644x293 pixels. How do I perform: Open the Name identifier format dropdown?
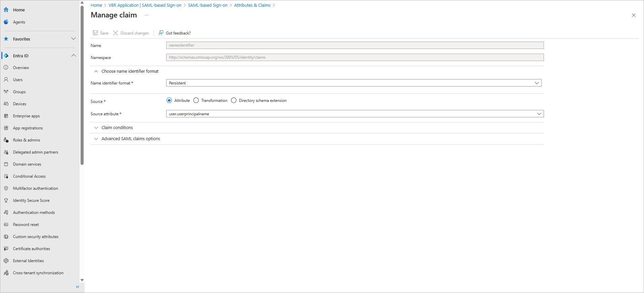coord(354,83)
